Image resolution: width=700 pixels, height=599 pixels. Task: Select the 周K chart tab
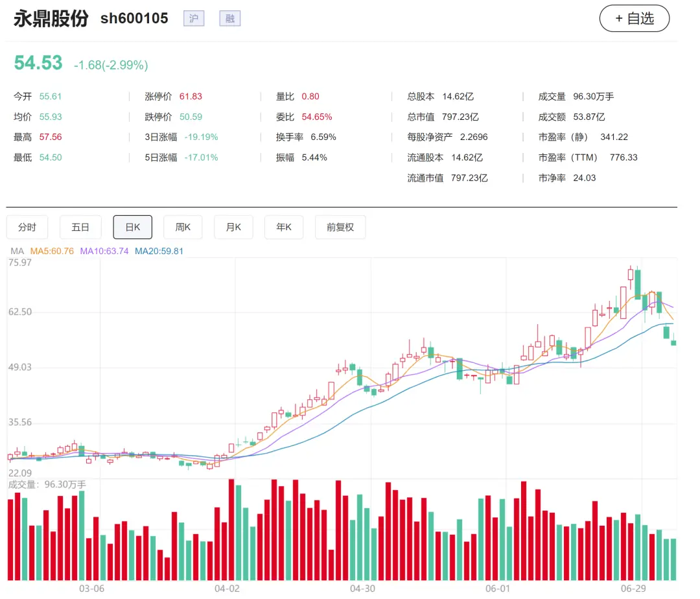click(183, 227)
